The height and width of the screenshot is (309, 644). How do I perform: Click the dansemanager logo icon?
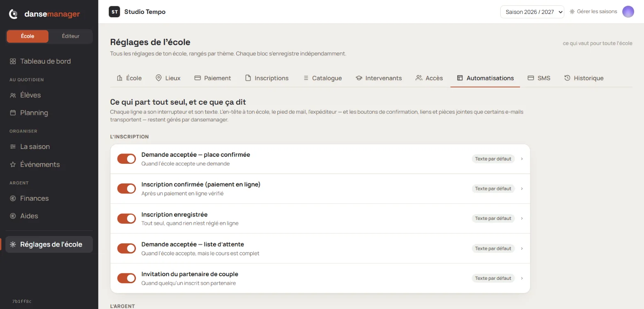14,14
